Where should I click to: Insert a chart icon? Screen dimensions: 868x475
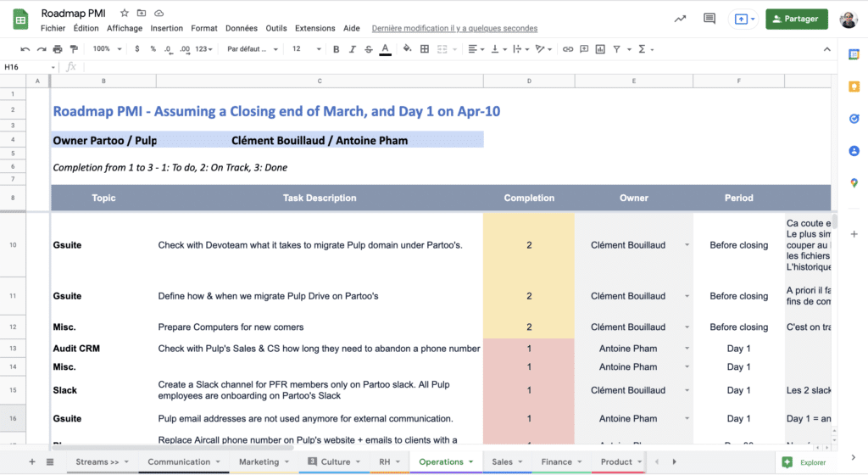tap(600, 49)
